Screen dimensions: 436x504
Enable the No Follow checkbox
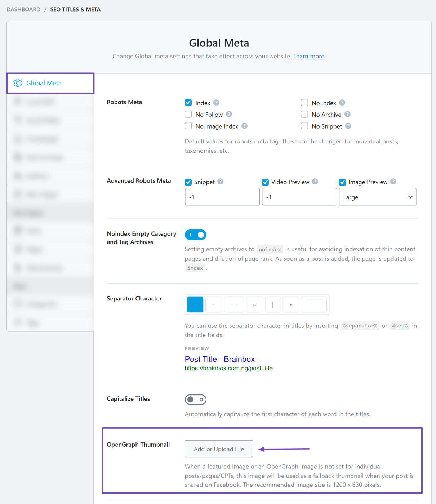(188, 114)
